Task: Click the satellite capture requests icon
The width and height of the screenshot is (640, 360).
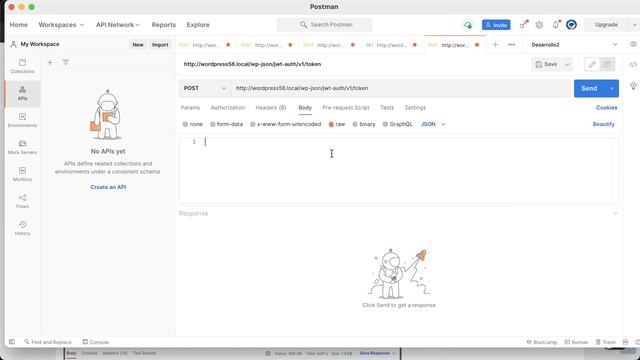Action: click(x=523, y=25)
